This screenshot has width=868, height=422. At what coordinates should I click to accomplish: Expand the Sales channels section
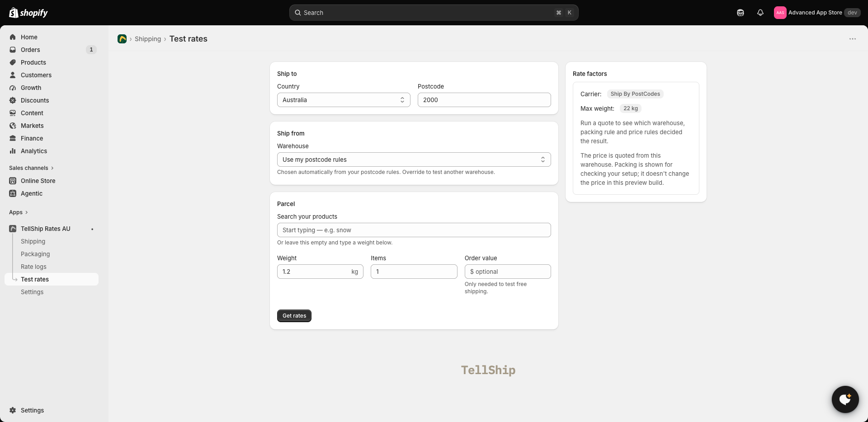(31, 168)
